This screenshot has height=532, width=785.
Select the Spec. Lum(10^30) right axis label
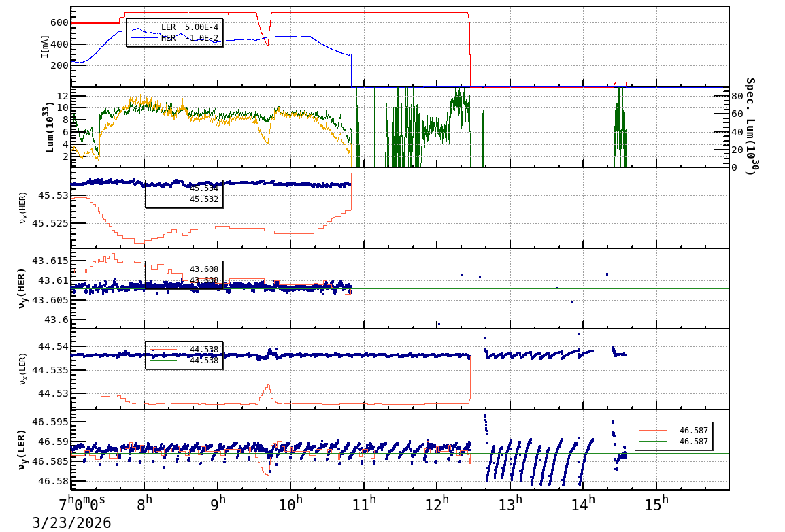click(x=750, y=127)
